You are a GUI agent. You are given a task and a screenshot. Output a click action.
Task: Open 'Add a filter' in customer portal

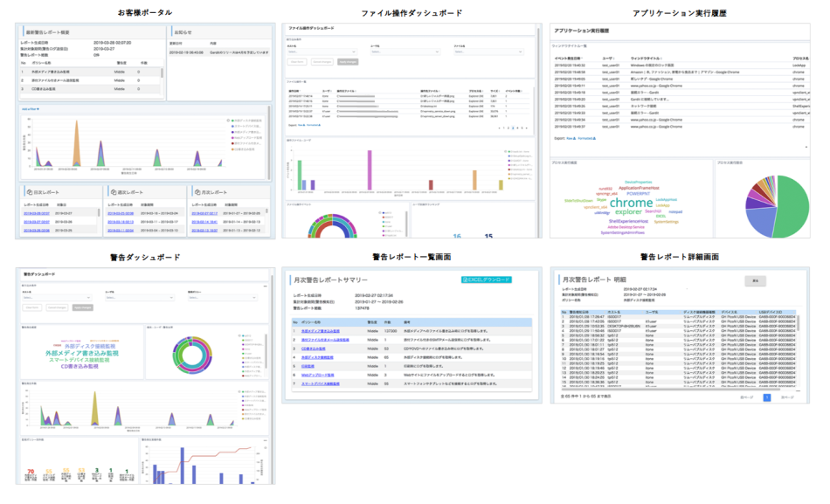(31, 109)
